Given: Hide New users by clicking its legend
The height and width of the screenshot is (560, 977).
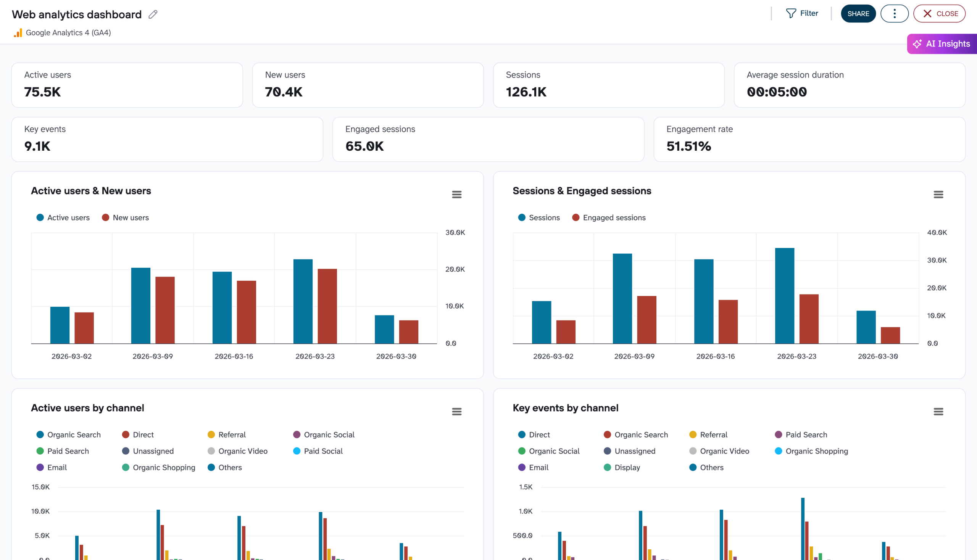Looking at the screenshot, I should pos(126,217).
